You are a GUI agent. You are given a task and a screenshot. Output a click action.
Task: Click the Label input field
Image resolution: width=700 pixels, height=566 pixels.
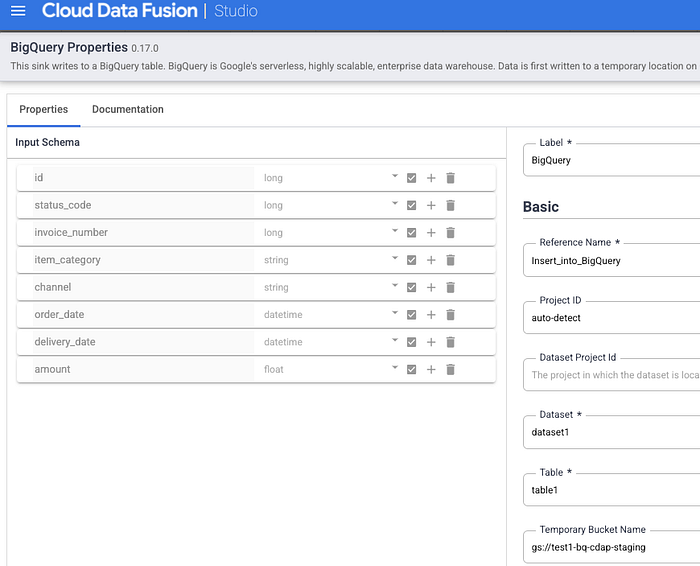[x=612, y=160]
